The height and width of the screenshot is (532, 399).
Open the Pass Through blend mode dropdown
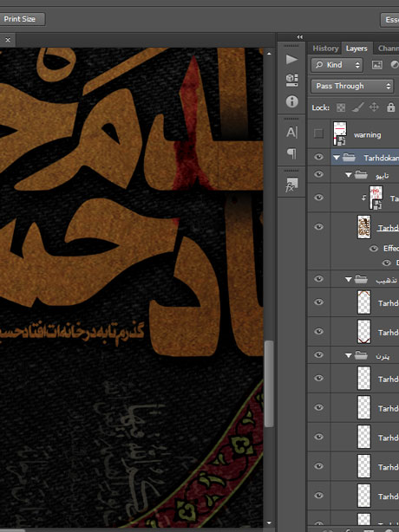pos(352,86)
